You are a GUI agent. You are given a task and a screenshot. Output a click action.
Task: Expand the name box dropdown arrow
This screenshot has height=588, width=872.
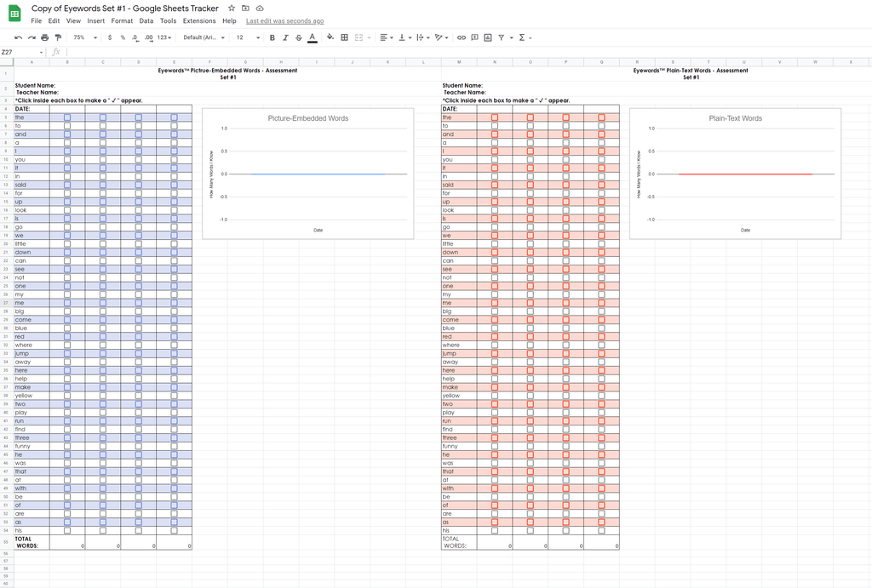tap(41, 52)
